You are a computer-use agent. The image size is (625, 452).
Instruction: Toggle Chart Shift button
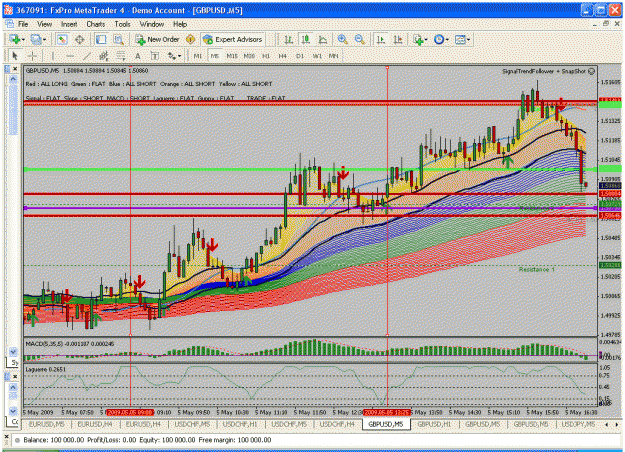pyautogui.click(x=398, y=39)
